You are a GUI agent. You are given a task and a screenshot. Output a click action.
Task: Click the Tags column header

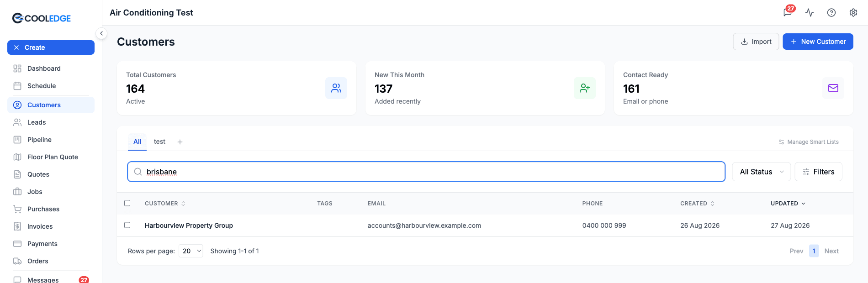pyautogui.click(x=325, y=204)
